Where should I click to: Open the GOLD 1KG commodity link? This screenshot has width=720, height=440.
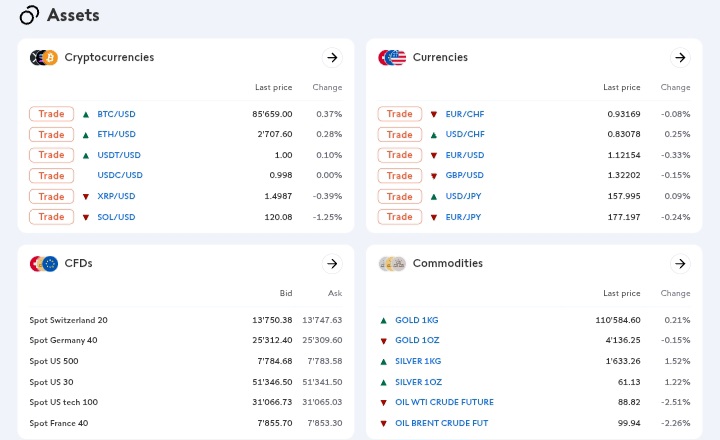(416, 320)
